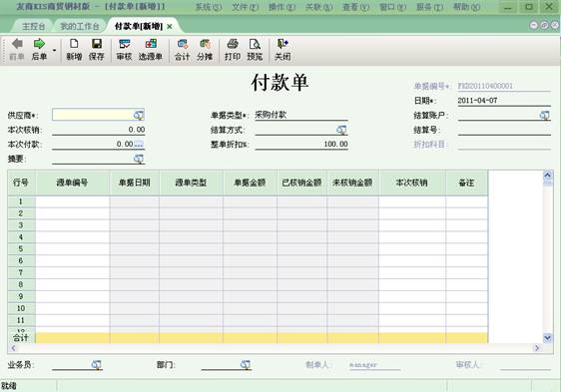The width and height of the screenshot is (561, 392).
Task: Open the 文件 menu
Action: pyautogui.click(x=246, y=7)
